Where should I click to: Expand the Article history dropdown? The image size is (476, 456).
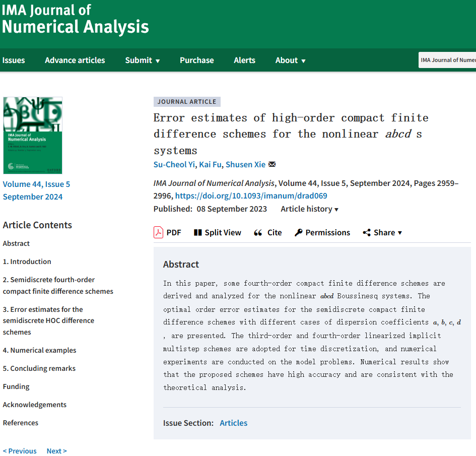point(309,209)
